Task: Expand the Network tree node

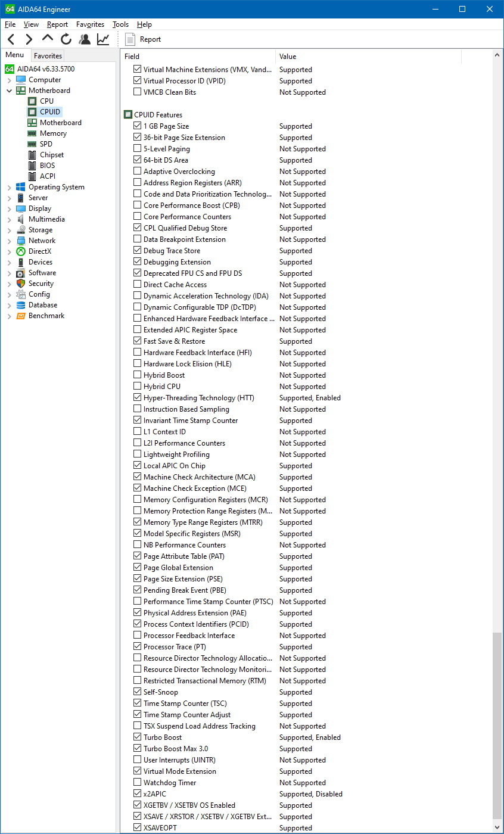Action: (x=9, y=241)
